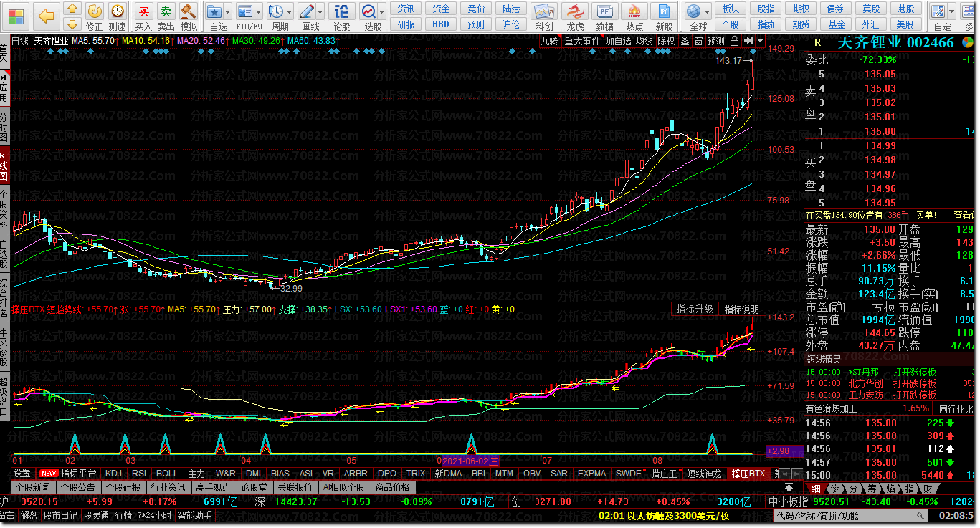
Task: Click the 周期 period clock icon
Action: pyautogui.click(x=275, y=11)
